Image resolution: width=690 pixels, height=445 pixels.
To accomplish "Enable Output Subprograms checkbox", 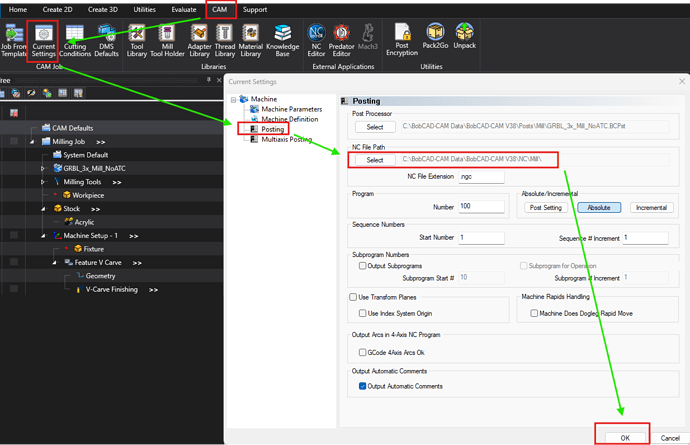I will click(x=363, y=266).
